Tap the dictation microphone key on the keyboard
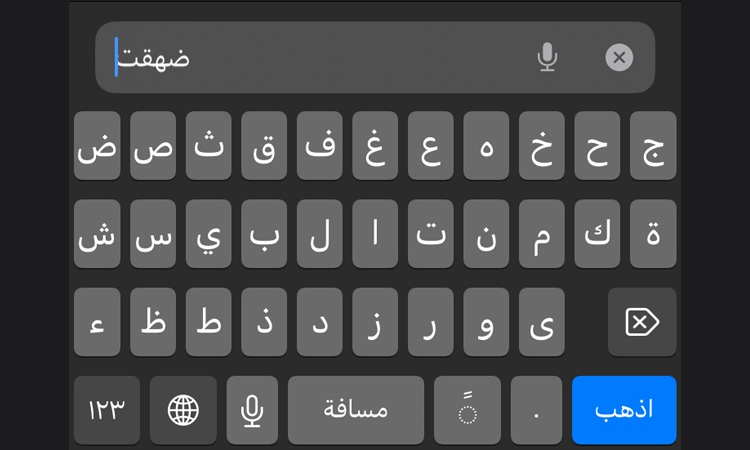The image size is (750, 450). point(252,410)
